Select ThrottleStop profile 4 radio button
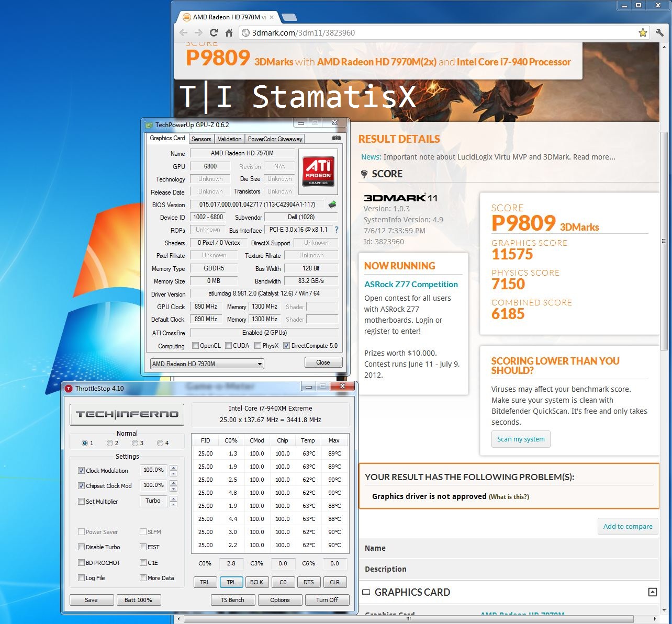 tap(160, 443)
